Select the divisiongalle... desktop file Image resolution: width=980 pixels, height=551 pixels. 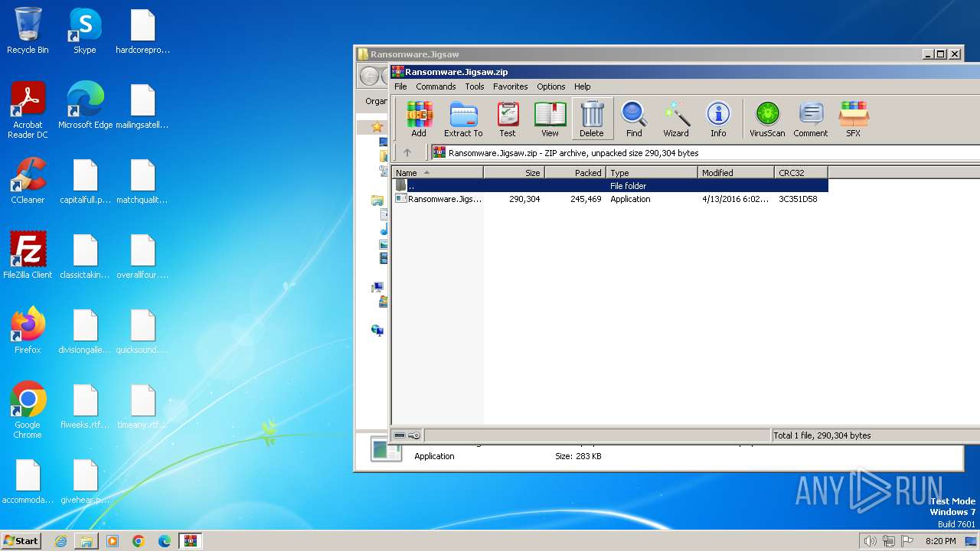(x=85, y=331)
